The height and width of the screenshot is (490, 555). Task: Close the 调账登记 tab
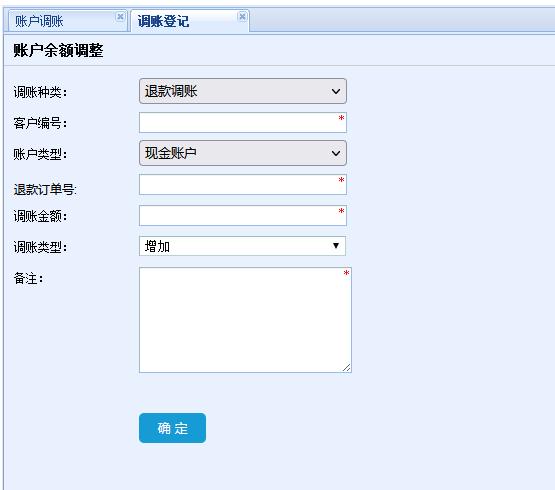(x=242, y=17)
